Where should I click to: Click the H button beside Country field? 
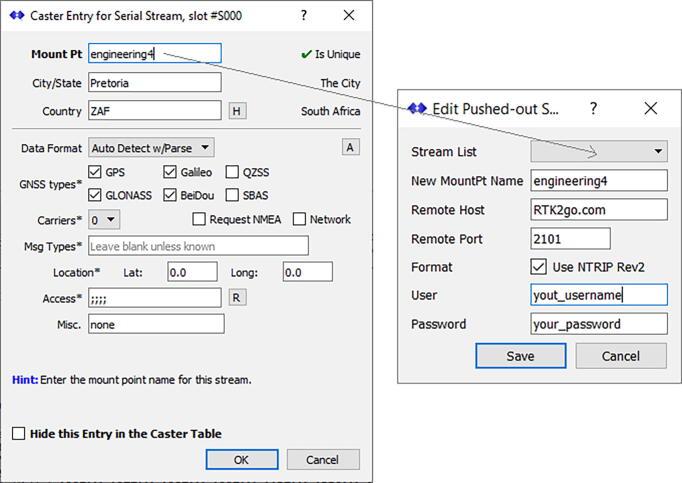click(237, 111)
